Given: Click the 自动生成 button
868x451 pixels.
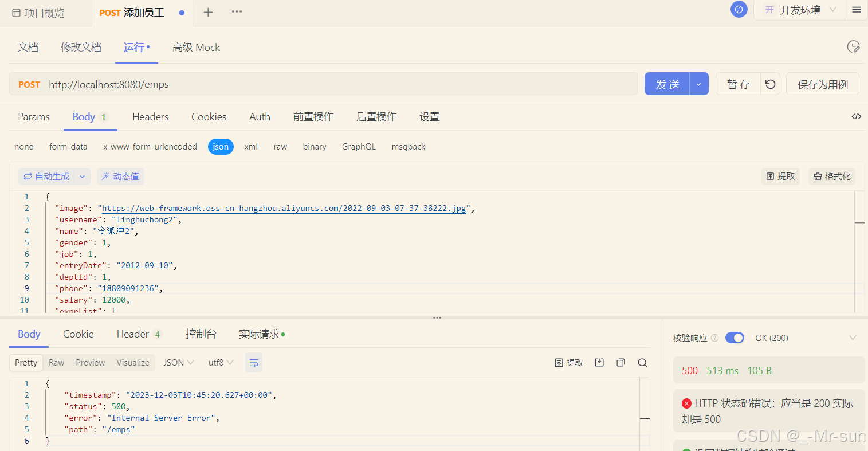Looking at the screenshot, I should [x=46, y=177].
